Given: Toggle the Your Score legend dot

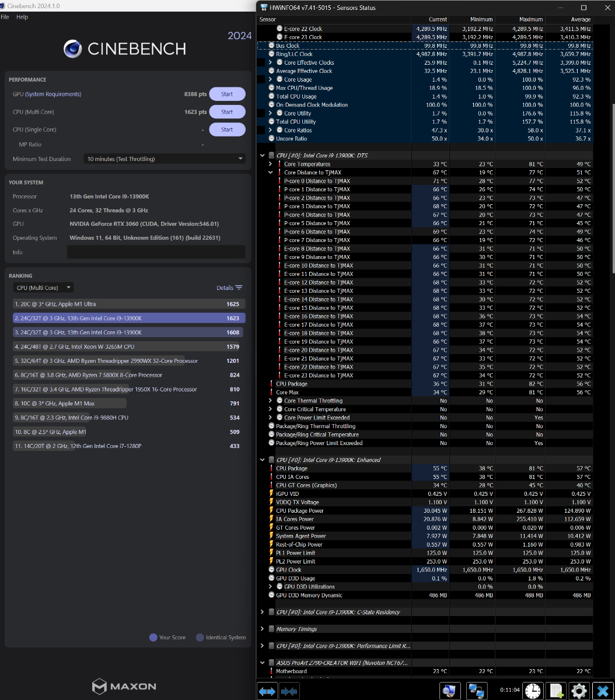Looking at the screenshot, I should (x=153, y=638).
